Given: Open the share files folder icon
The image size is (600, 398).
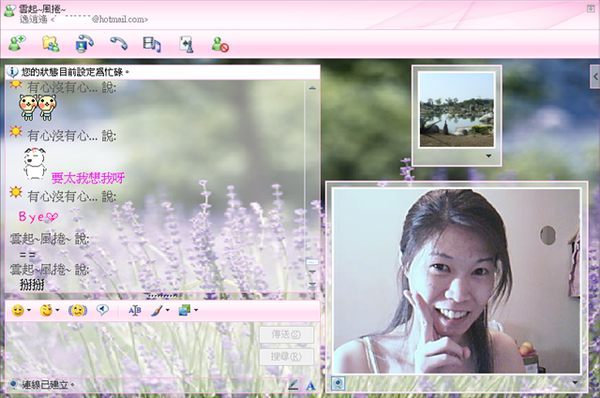Looking at the screenshot, I should point(51,44).
